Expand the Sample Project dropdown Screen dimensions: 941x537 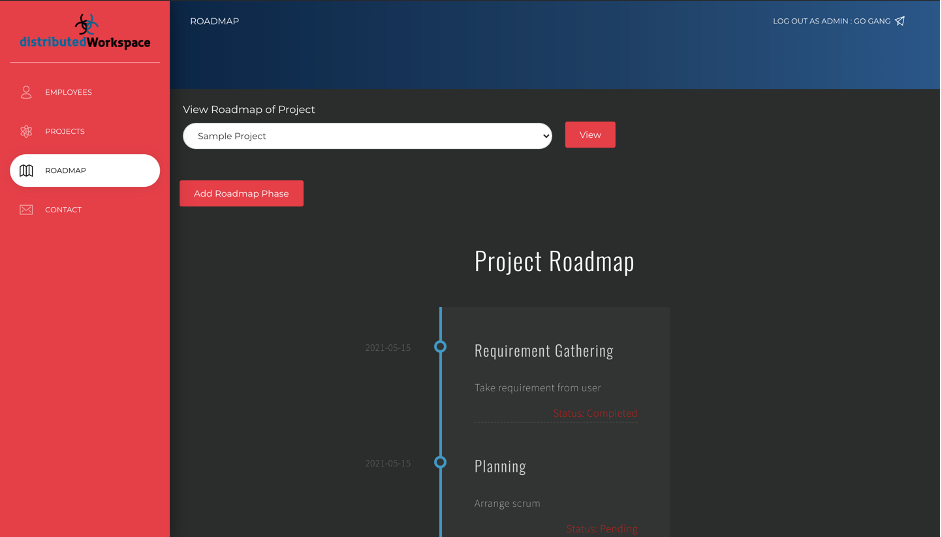[x=366, y=136]
